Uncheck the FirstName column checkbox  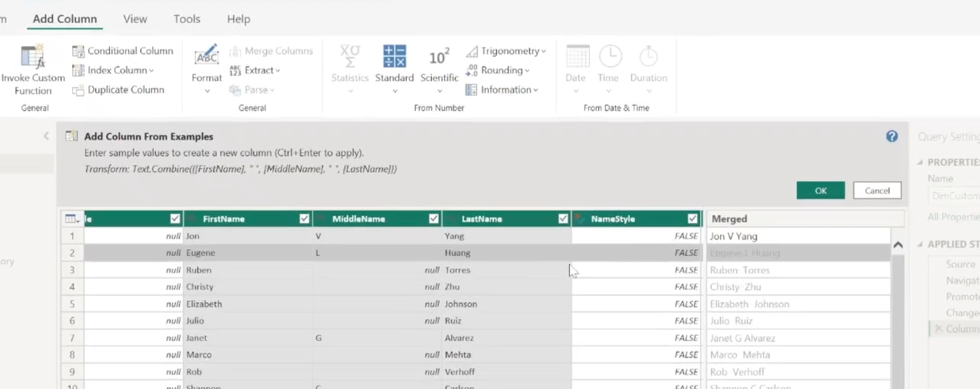[304, 219]
